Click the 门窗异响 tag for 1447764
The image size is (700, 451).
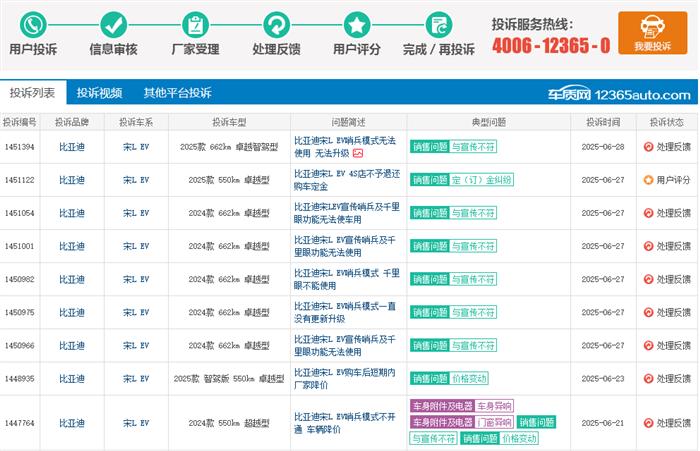click(494, 422)
